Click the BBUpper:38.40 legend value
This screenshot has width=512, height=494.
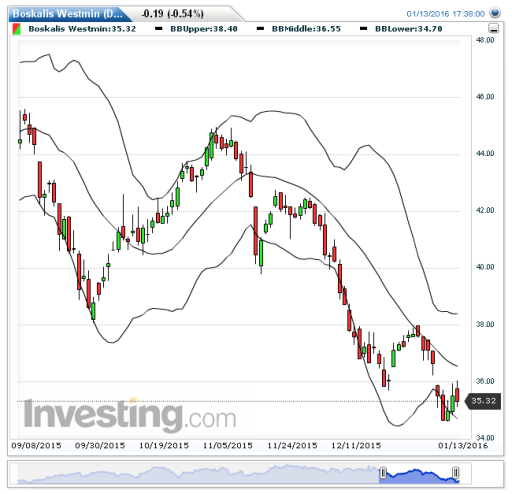coord(204,29)
